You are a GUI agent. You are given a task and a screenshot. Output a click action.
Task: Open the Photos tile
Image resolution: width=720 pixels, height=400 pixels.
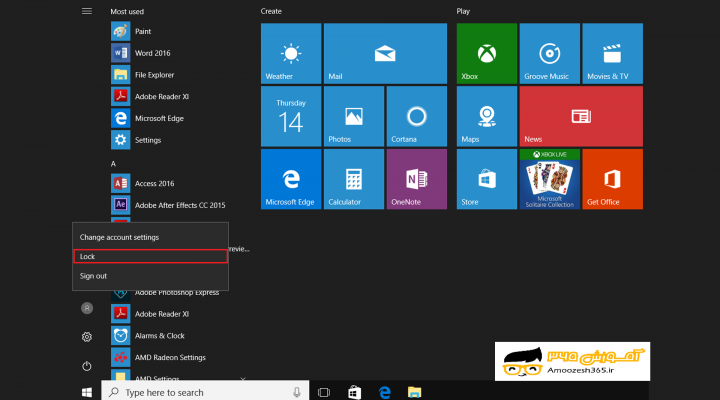(354, 116)
